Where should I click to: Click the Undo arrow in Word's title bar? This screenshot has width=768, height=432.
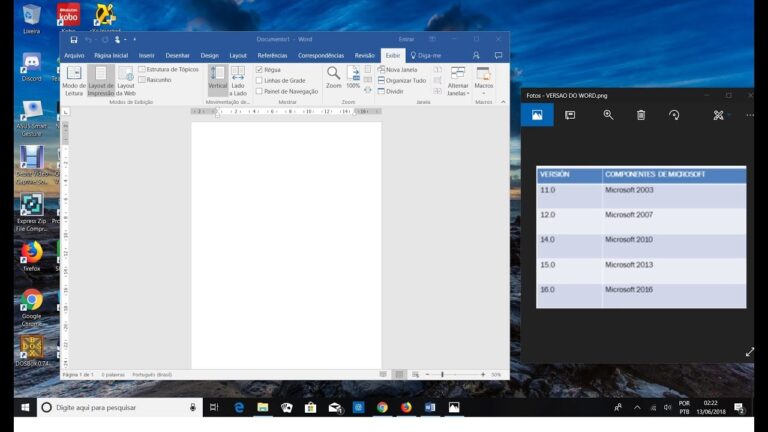[88, 40]
